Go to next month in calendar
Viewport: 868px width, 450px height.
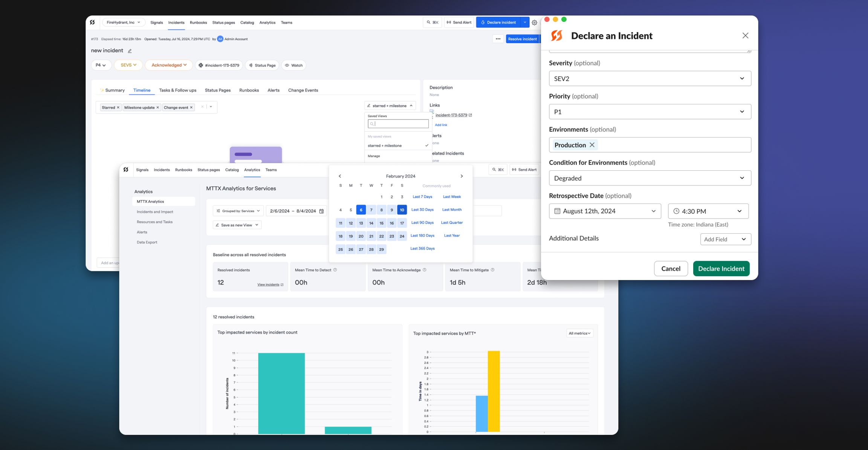pyautogui.click(x=462, y=176)
